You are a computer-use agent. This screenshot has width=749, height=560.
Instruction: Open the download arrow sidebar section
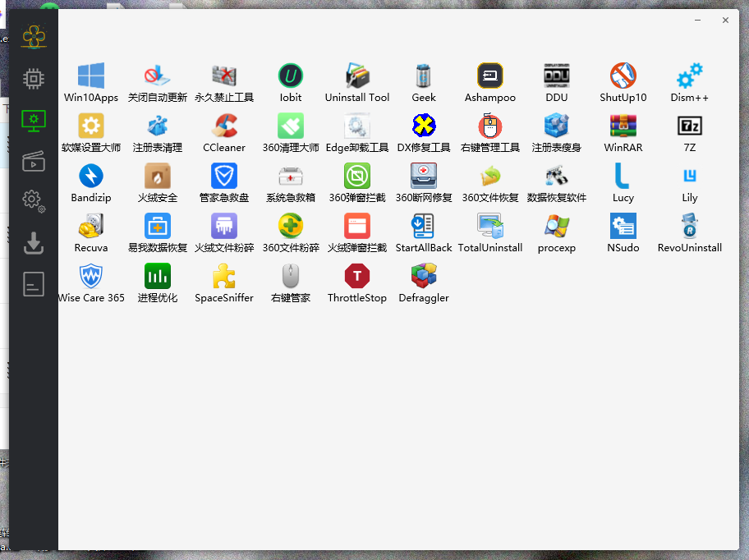[x=34, y=242]
